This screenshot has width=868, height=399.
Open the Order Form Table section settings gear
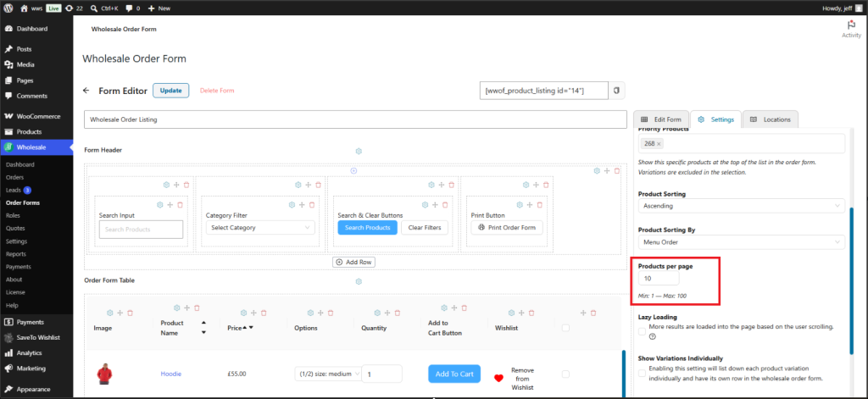(359, 282)
